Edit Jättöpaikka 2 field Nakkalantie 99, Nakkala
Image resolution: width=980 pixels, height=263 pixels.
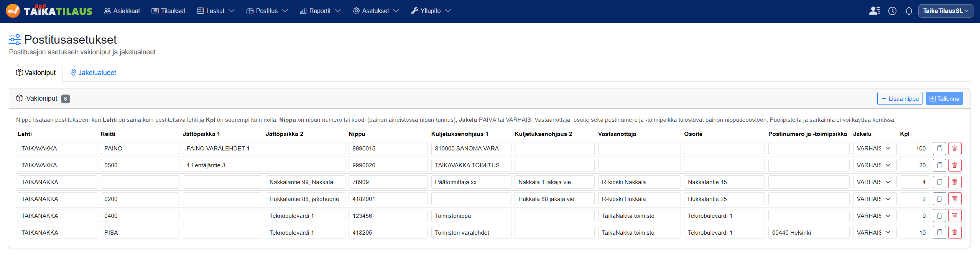click(x=305, y=182)
